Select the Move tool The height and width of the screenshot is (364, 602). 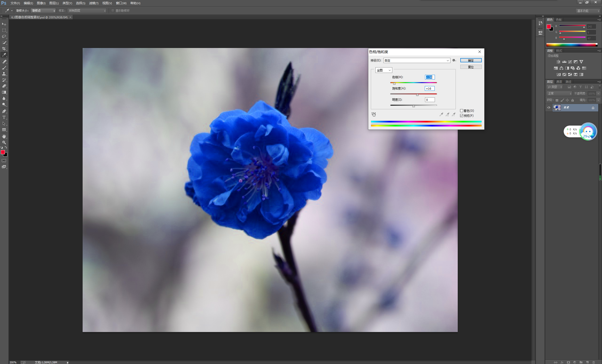click(4, 24)
